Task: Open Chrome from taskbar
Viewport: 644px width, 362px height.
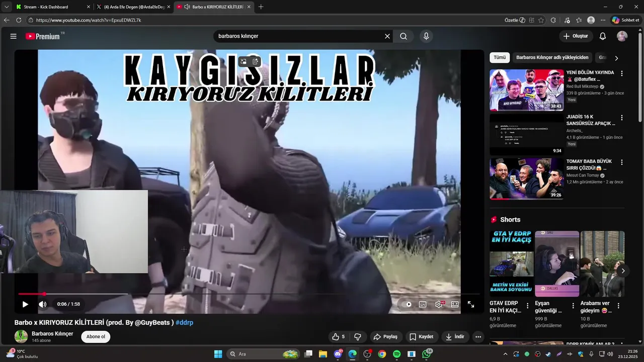Action: tap(382, 354)
